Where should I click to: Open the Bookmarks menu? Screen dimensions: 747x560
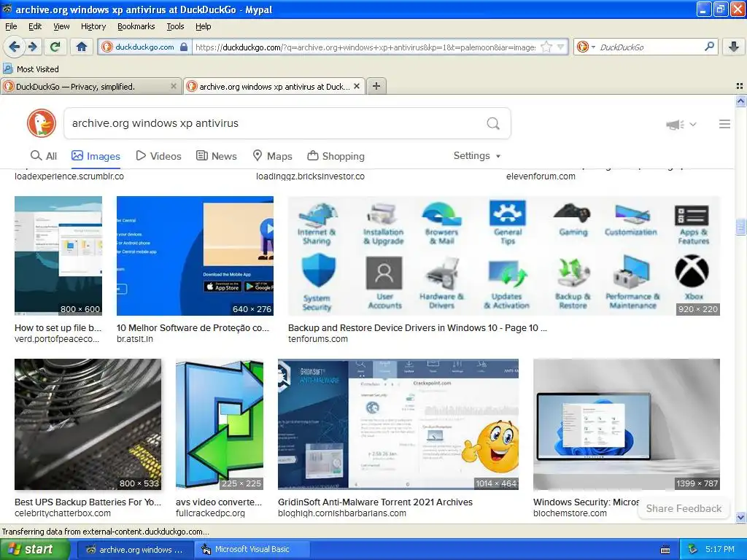[136, 26]
